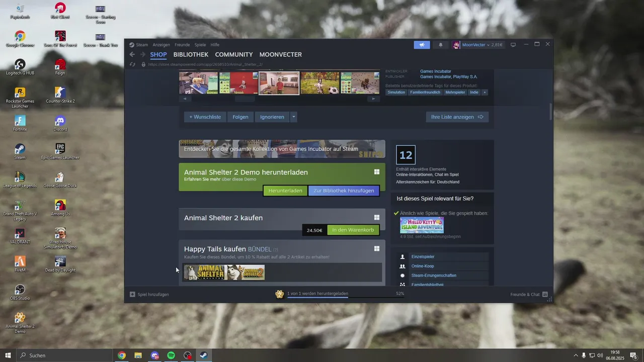This screenshot has height=362, width=644.
Task: Click Zur Bibliothek hinzufügen button
Action: pyautogui.click(x=344, y=191)
